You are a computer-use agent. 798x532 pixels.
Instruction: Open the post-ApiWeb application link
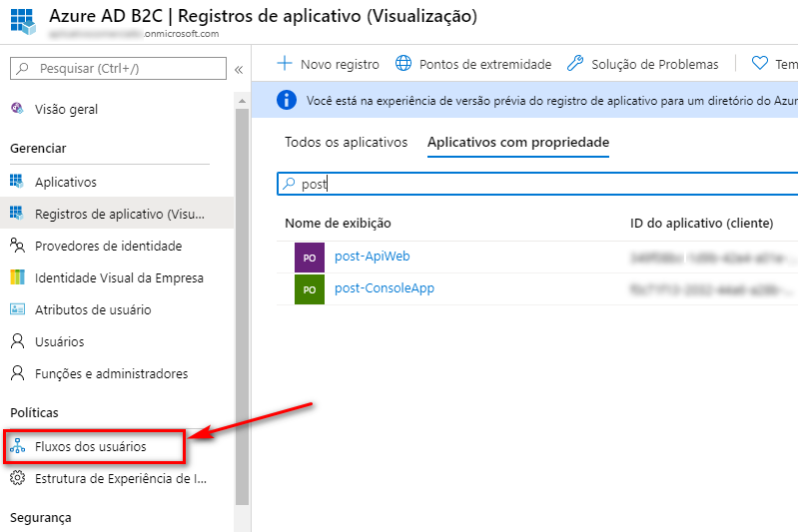[x=372, y=257]
